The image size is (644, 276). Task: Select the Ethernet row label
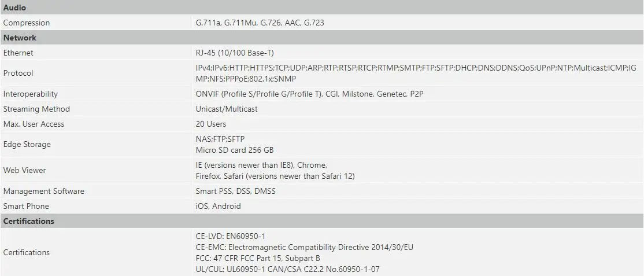(18, 53)
